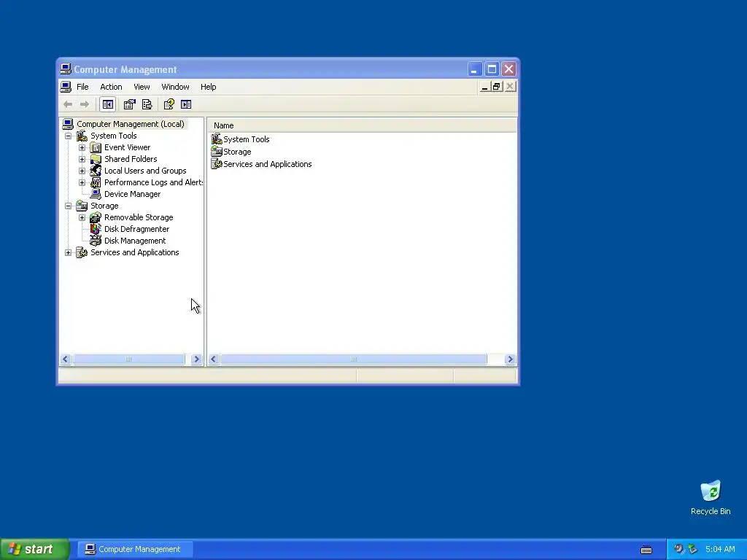747x560 pixels.
Task: Click the Disk Defragmenter icon
Action: 96,229
